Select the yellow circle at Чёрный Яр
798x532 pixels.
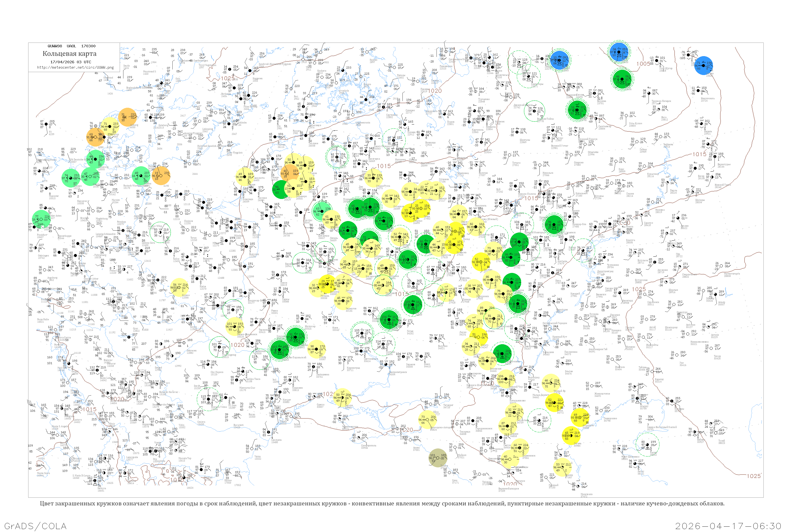(x=550, y=383)
